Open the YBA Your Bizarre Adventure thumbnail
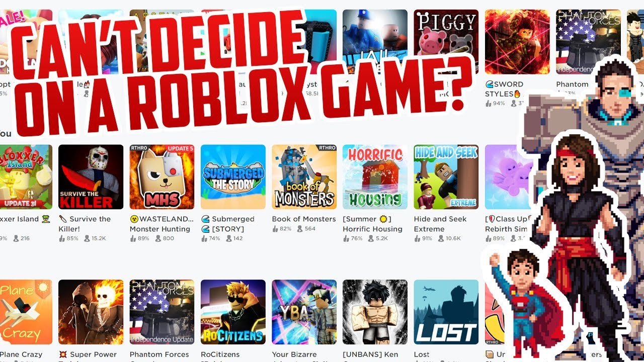 pos(304,312)
